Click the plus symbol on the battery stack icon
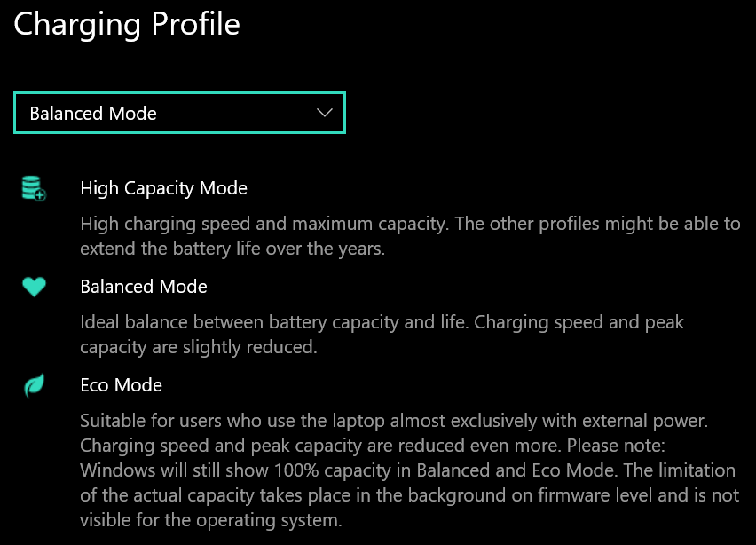 pos(39,196)
